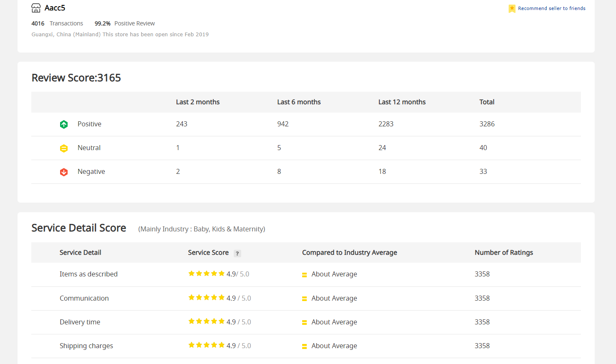Click Positive count 2283 for last 12 months
Screen dimensions: 616x364
click(386, 124)
